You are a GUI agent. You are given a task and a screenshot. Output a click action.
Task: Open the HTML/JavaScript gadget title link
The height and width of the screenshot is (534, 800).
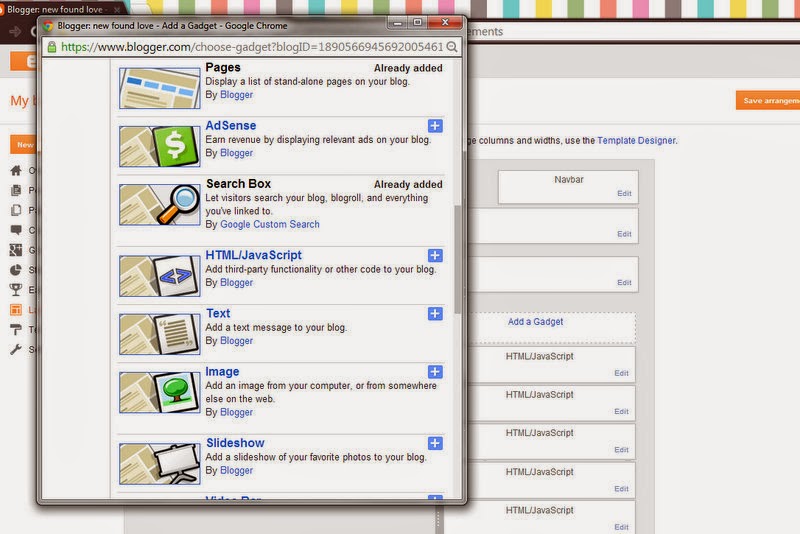[x=254, y=255]
